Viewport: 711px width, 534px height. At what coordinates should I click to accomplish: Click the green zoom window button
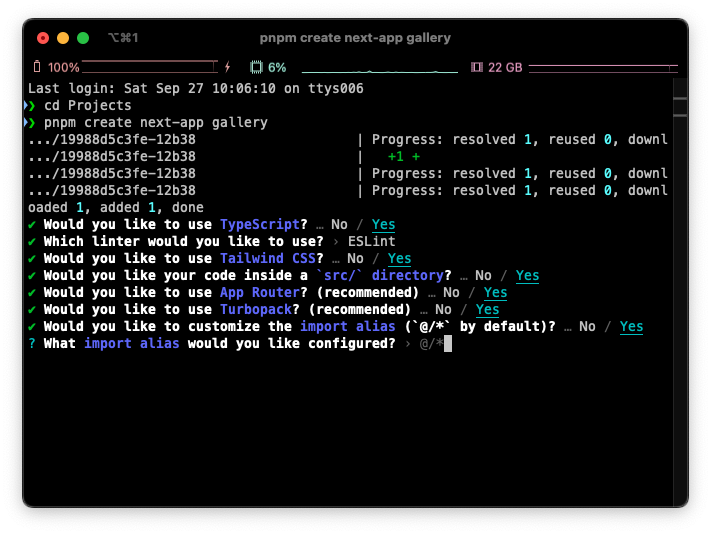point(83,38)
